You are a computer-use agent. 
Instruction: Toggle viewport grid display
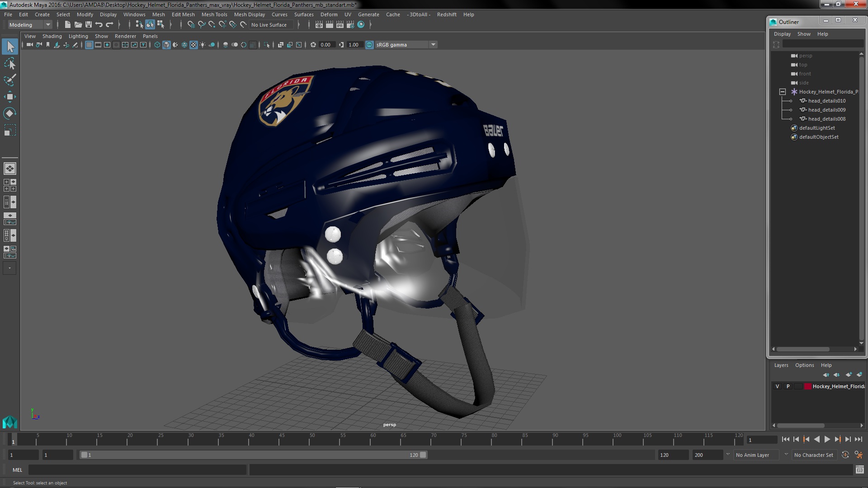coord(89,45)
